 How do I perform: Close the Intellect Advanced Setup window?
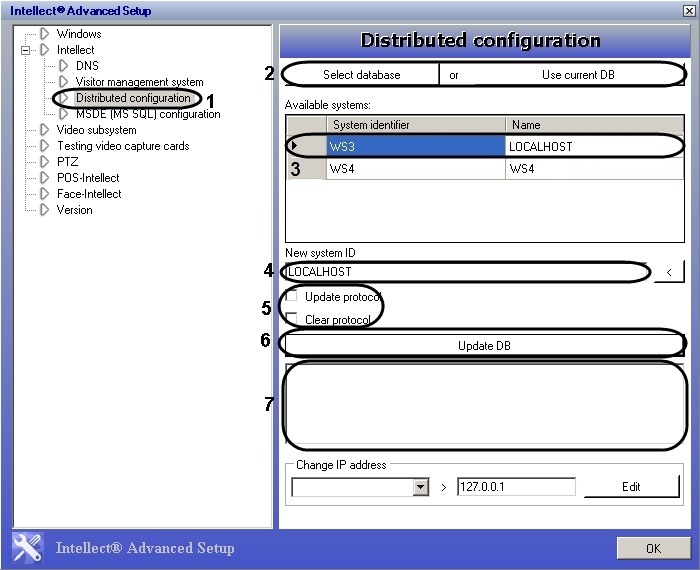(x=689, y=11)
